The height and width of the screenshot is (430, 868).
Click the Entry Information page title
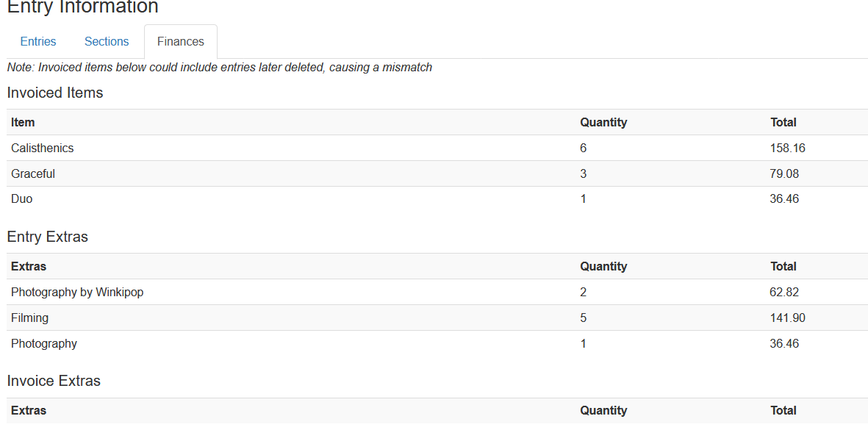pos(82,7)
